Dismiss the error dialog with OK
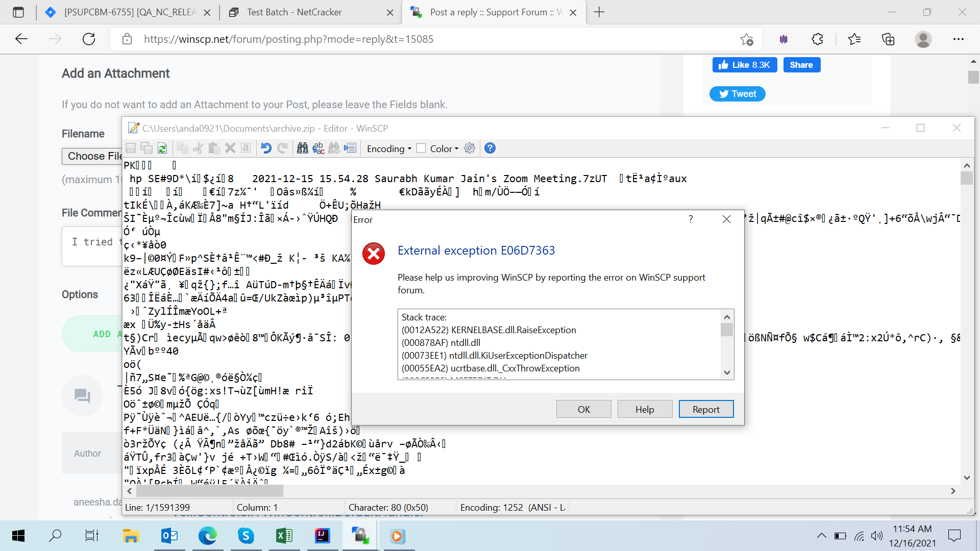This screenshot has height=551, width=980. [583, 409]
